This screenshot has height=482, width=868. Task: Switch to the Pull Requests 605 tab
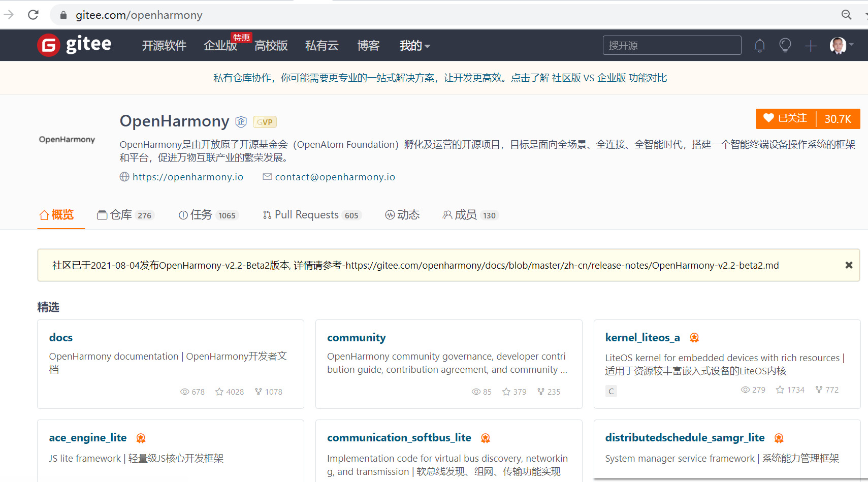(312, 215)
